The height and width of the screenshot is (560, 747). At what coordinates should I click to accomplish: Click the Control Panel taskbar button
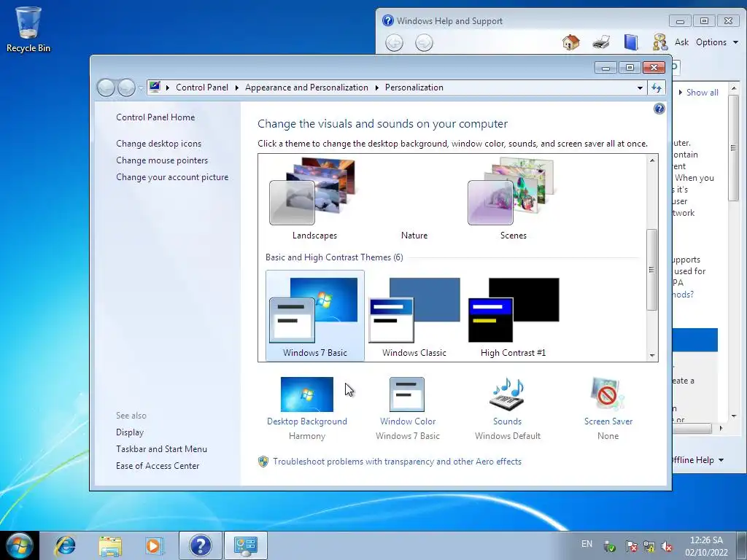245,545
